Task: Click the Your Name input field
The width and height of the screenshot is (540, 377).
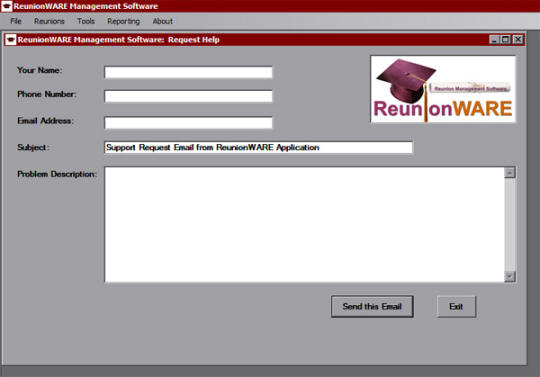Action: tap(188, 72)
